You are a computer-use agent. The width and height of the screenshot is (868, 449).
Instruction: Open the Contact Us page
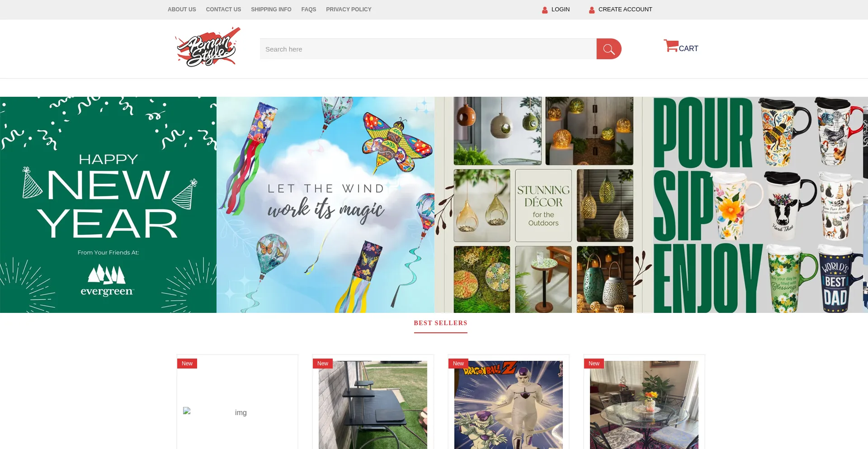point(223,9)
